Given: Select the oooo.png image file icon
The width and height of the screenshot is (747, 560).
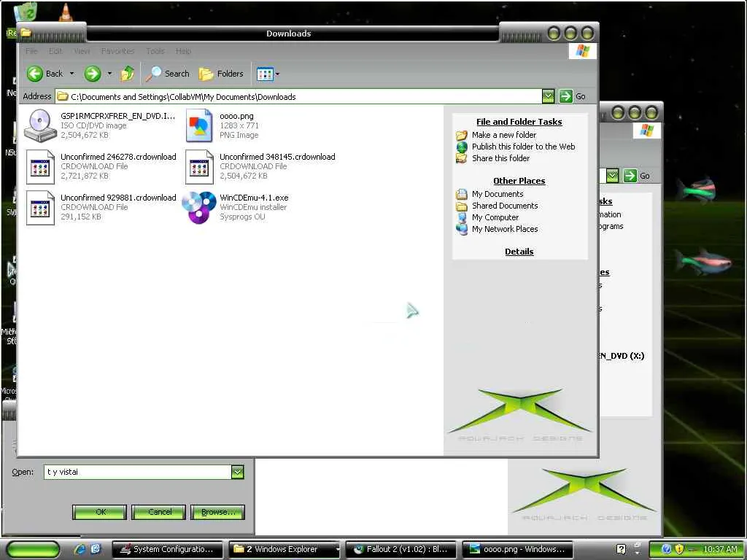Looking at the screenshot, I should tap(199, 125).
